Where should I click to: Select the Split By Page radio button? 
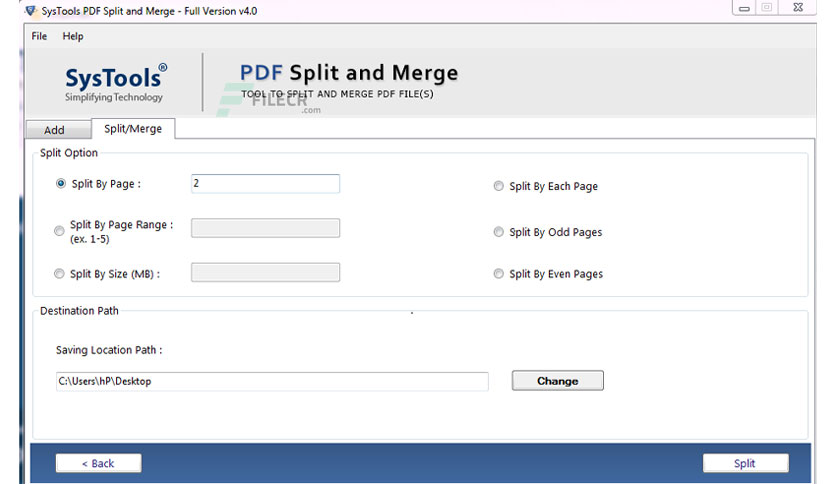coord(61,183)
